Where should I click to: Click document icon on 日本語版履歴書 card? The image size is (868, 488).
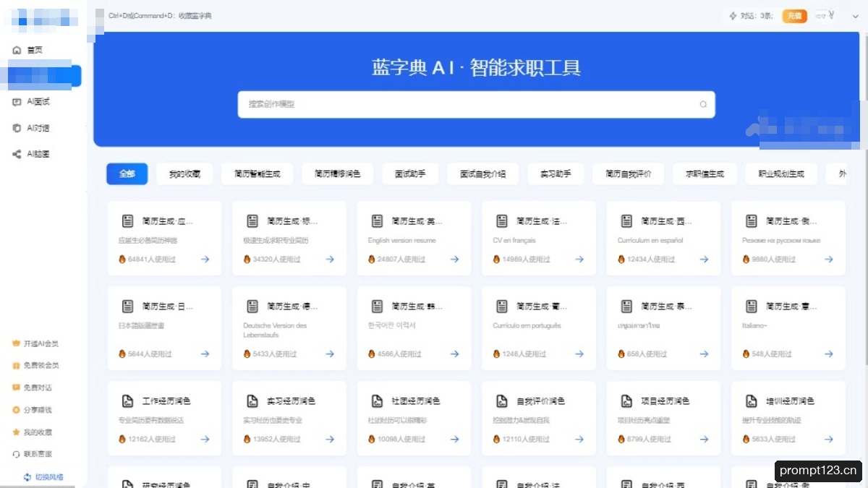pyautogui.click(x=127, y=307)
